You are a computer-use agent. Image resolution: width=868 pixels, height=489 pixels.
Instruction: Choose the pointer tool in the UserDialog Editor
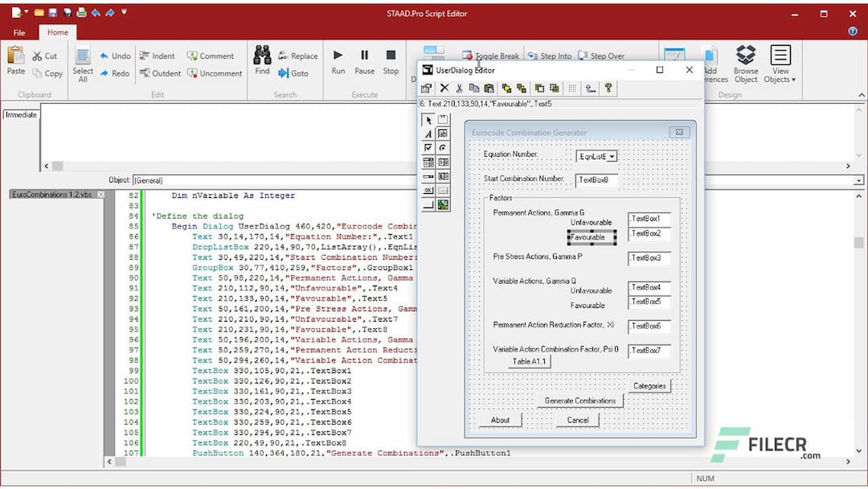pyautogui.click(x=428, y=120)
